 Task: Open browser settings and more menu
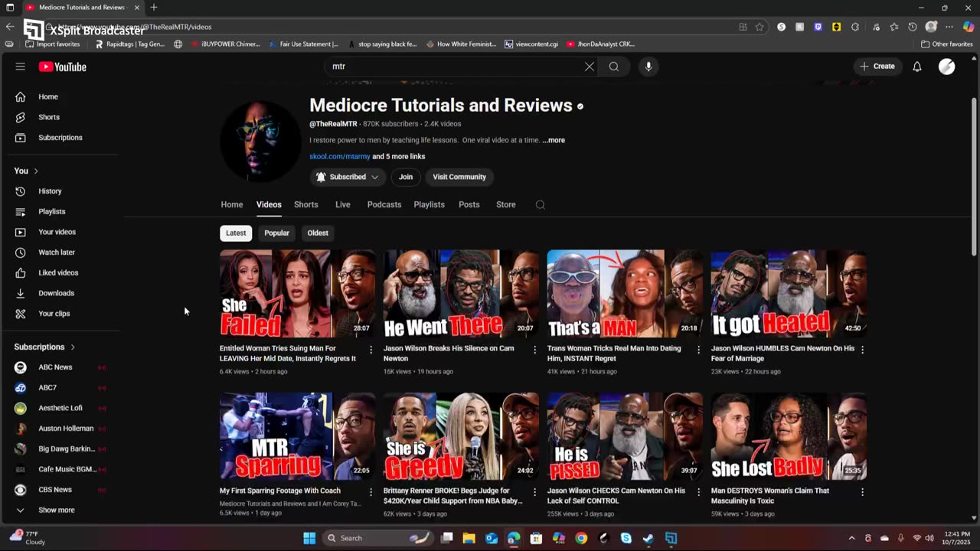[950, 27]
